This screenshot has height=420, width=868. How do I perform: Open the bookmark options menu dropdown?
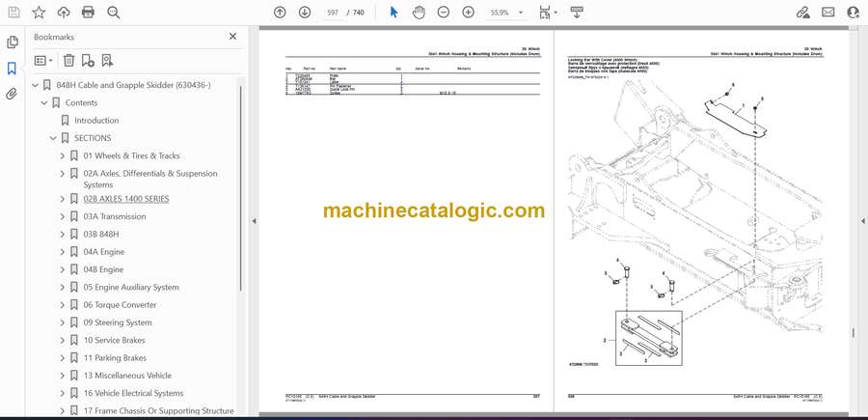[43, 61]
